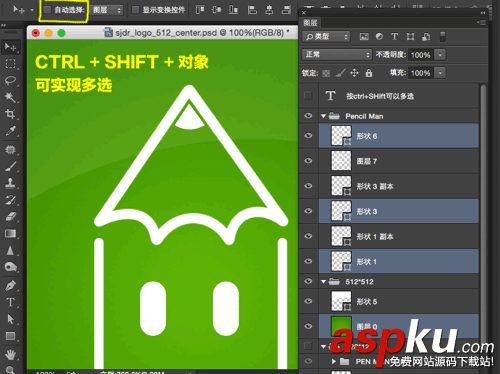Screen dimensions: 500x374
Task: Open auto-select 图层 dropdown
Action: pos(107,10)
